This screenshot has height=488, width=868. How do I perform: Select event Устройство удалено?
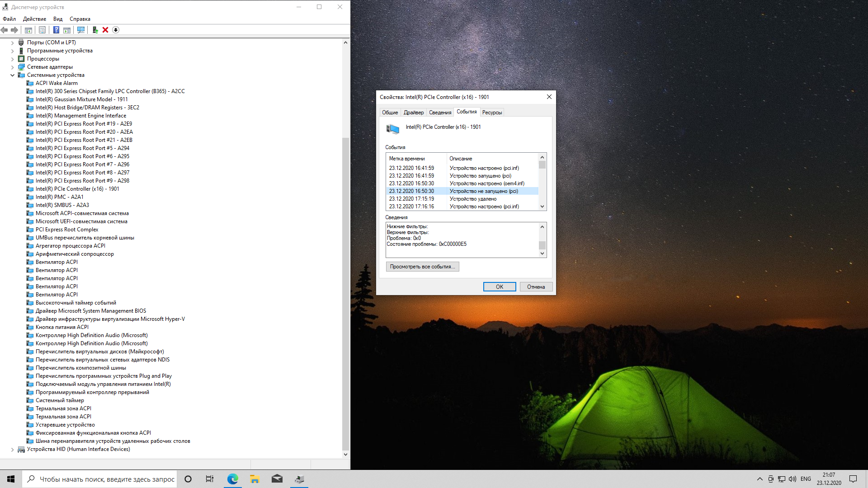pos(462,199)
